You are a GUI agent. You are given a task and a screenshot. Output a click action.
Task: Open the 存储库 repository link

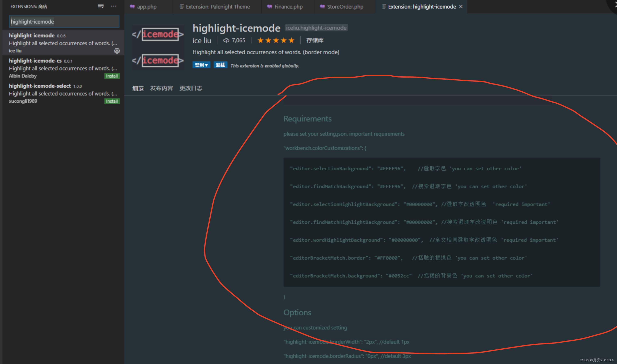(x=315, y=40)
